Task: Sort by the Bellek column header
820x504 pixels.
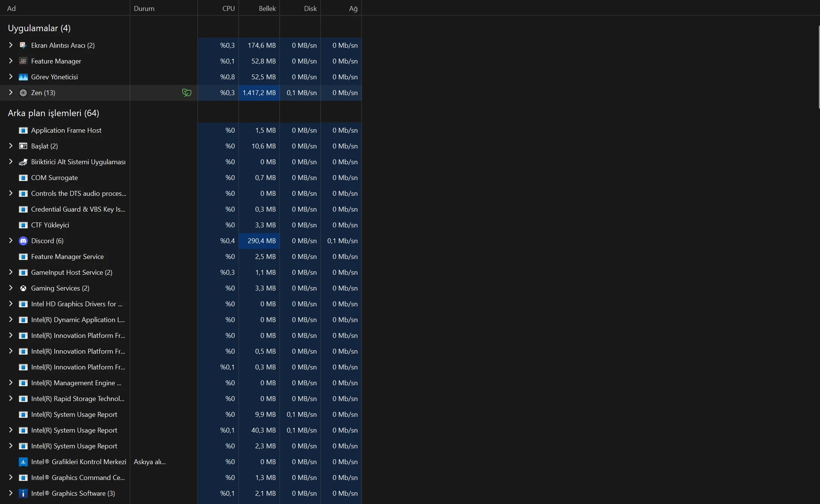Action: [267, 8]
